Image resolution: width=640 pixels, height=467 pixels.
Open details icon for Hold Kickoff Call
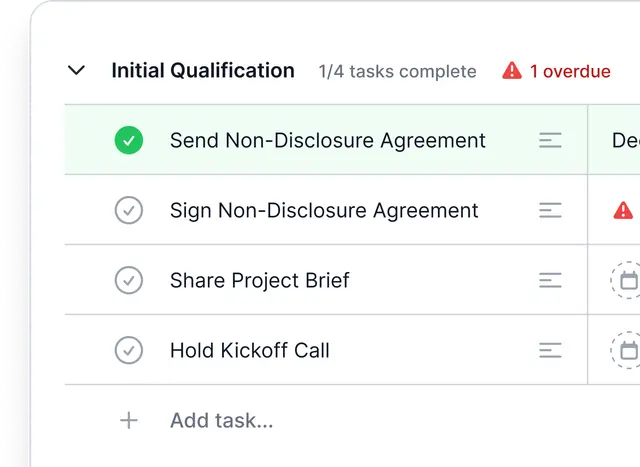[550, 351]
